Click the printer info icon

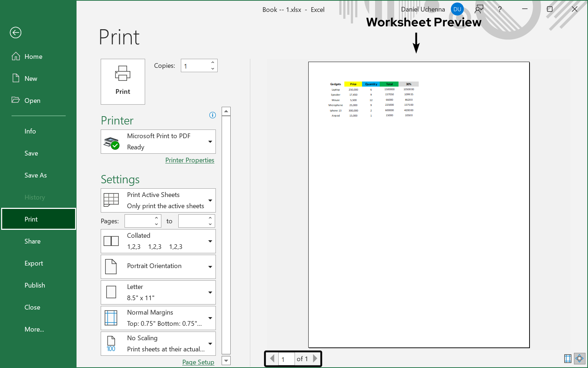(213, 115)
